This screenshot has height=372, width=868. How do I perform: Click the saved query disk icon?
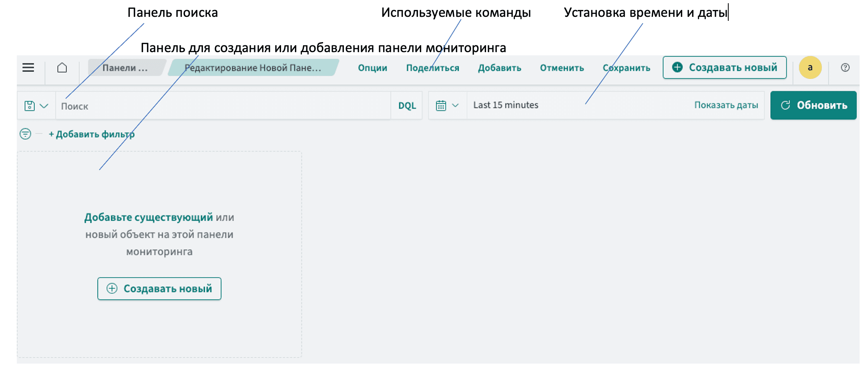pyautogui.click(x=30, y=106)
